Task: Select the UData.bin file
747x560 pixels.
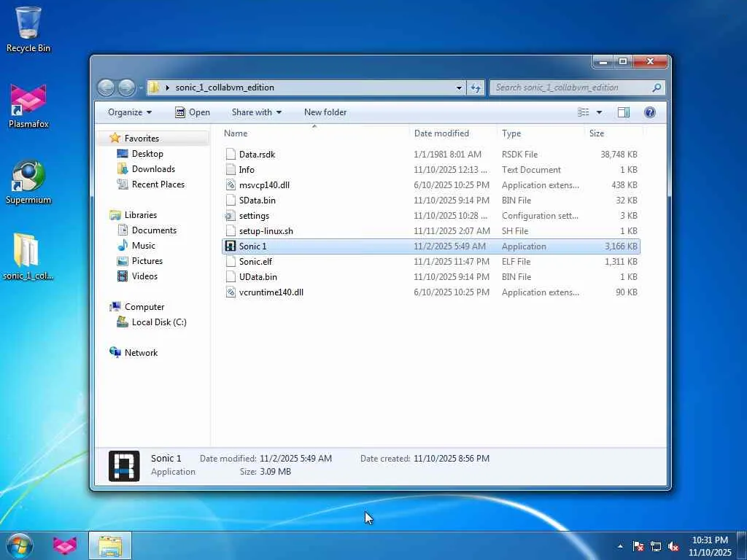Action: (430, 276)
